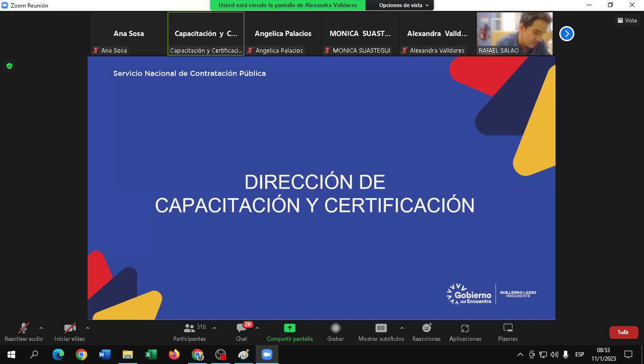Click the green Compartir pantalla icon
This screenshot has width=644, height=364.
click(289, 328)
